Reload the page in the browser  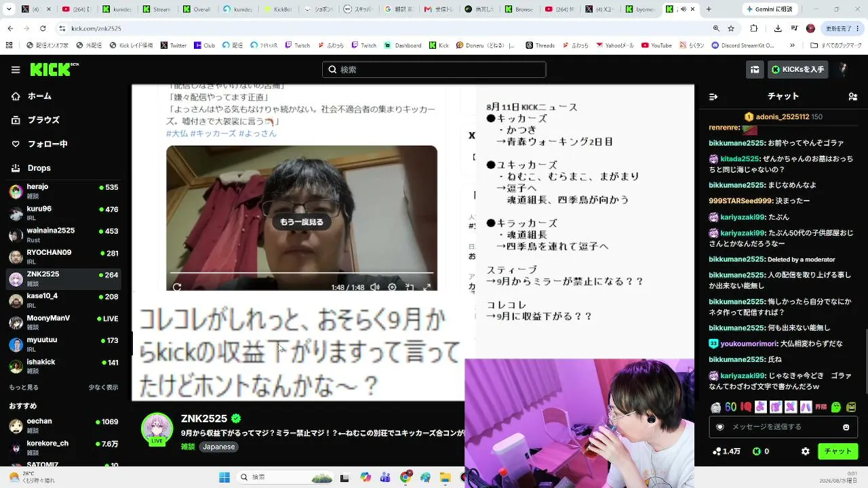point(42,28)
